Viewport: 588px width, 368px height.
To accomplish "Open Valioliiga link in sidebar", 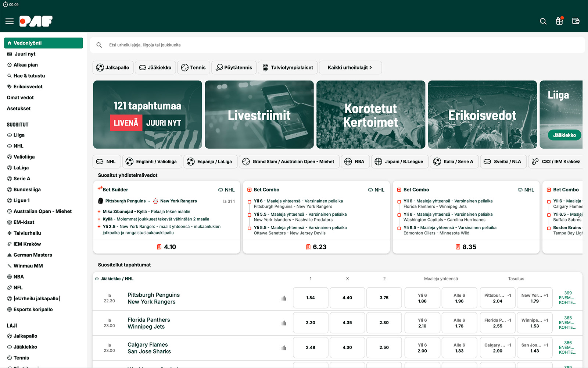I will click(x=24, y=157).
